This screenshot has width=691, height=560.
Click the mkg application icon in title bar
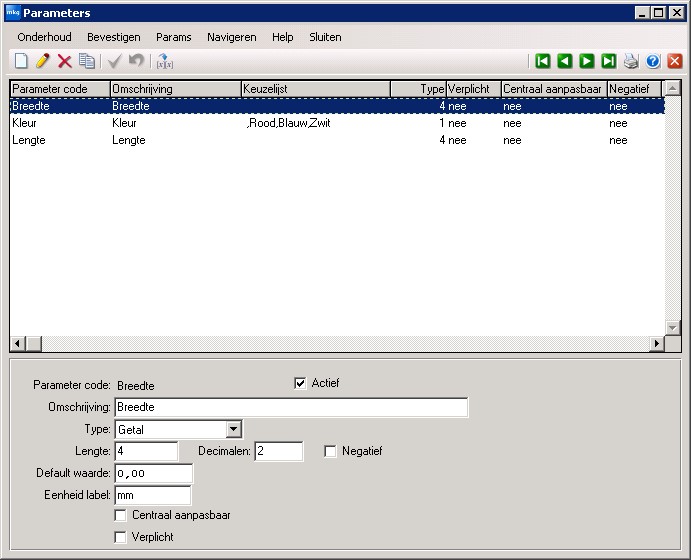(x=13, y=13)
